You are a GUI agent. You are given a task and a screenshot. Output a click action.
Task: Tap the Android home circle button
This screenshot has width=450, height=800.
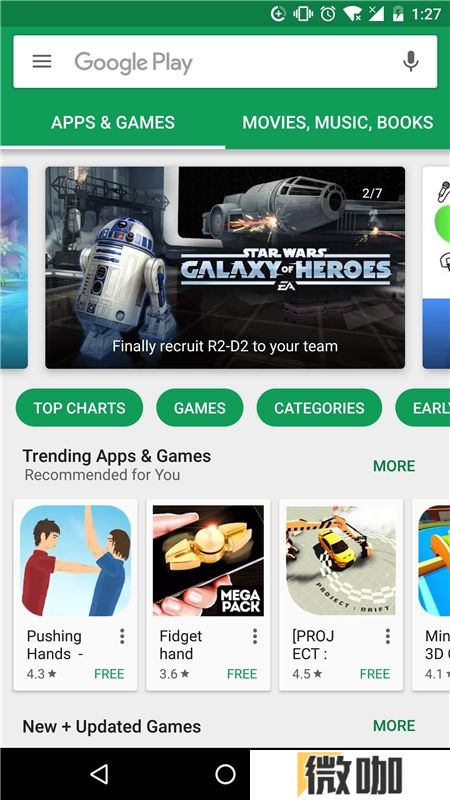(225, 774)
